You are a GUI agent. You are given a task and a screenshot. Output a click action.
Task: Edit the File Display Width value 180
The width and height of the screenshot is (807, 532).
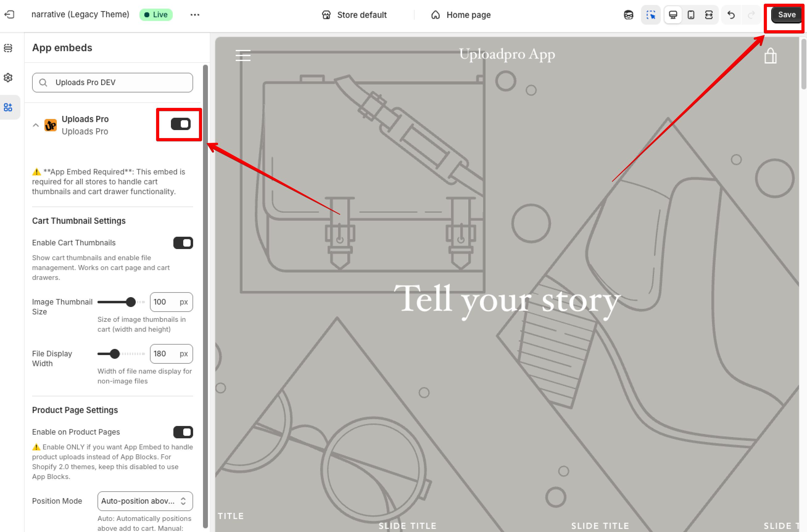(171, 354)
